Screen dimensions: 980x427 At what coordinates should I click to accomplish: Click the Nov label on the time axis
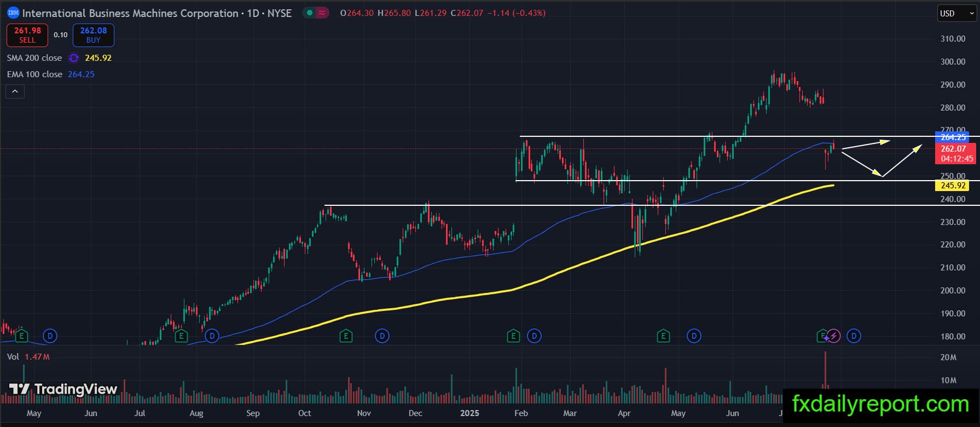pos(364,413)
